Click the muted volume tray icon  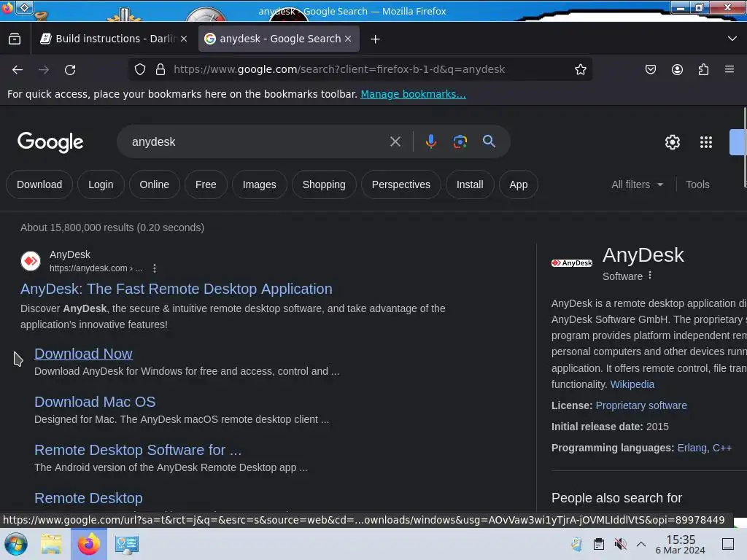tap(620, 544)
